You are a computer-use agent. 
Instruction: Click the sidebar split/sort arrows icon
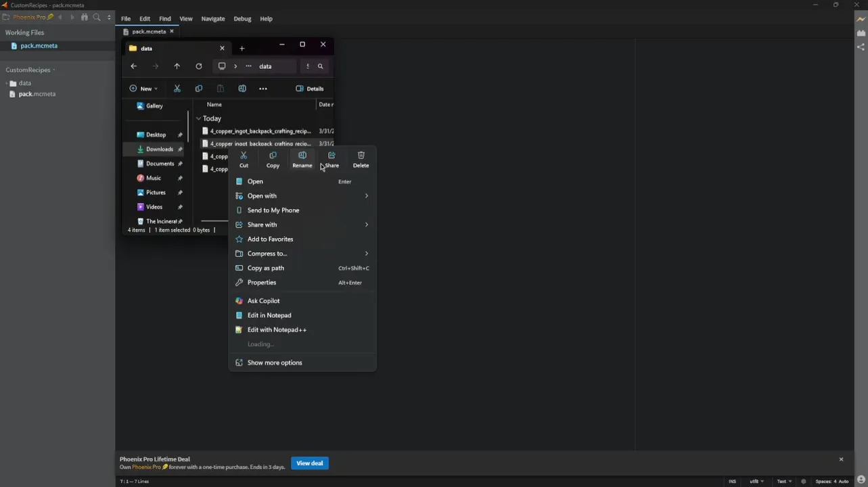click(x=109, y=17)
